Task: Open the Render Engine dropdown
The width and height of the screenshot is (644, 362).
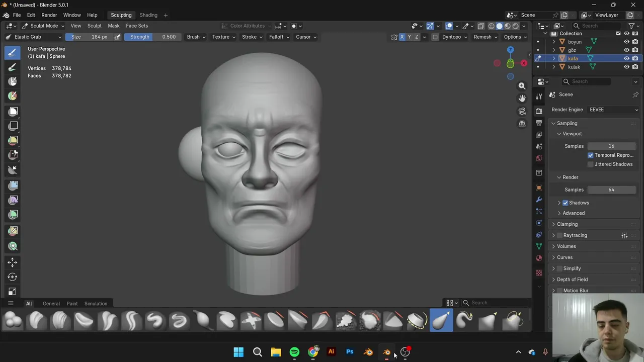Action: point(613,110)
